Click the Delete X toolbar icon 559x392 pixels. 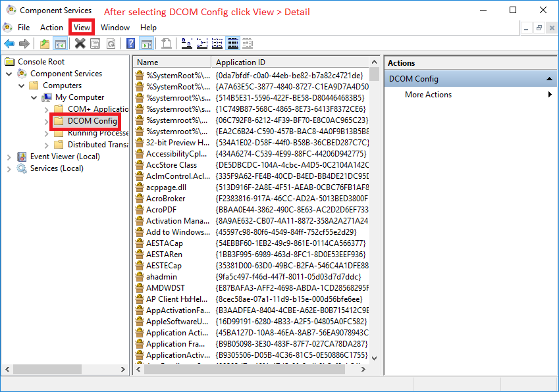click(80, 44)
